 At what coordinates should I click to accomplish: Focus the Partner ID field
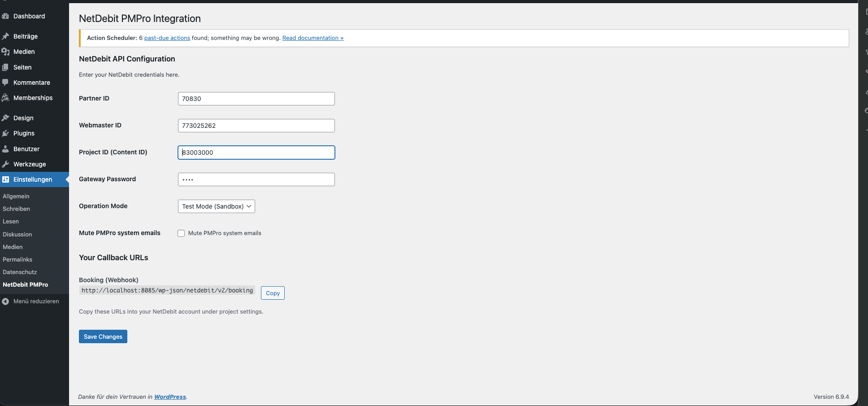point(256,99)
